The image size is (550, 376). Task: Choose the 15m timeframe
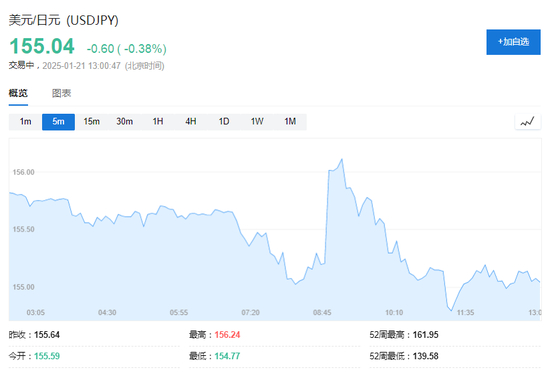[x=91, y=122]
